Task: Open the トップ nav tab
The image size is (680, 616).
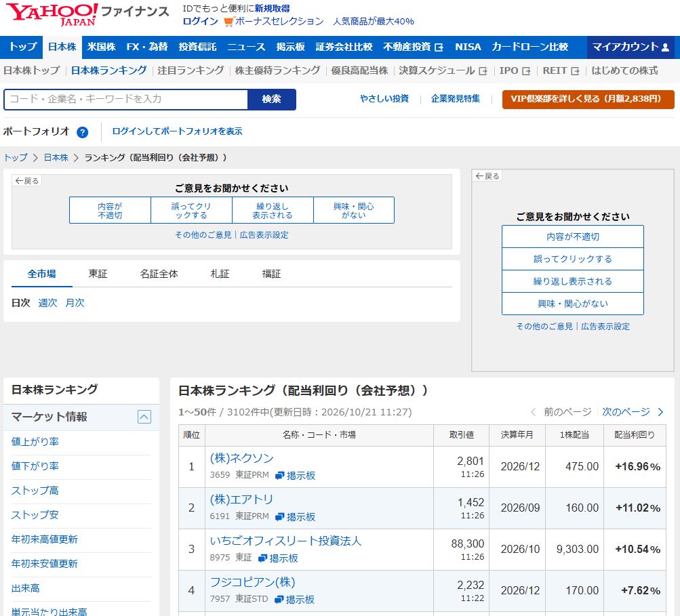Action: click(23, 47)
